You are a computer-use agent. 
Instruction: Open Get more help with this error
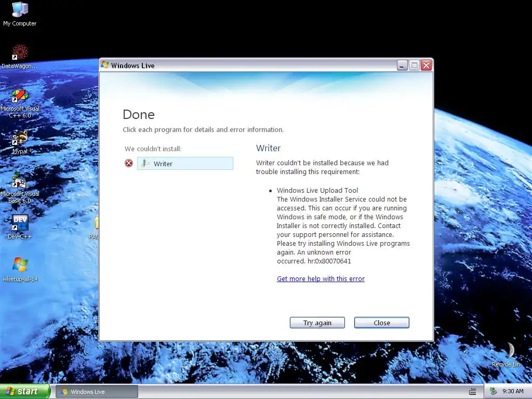(x=321, y=278)
